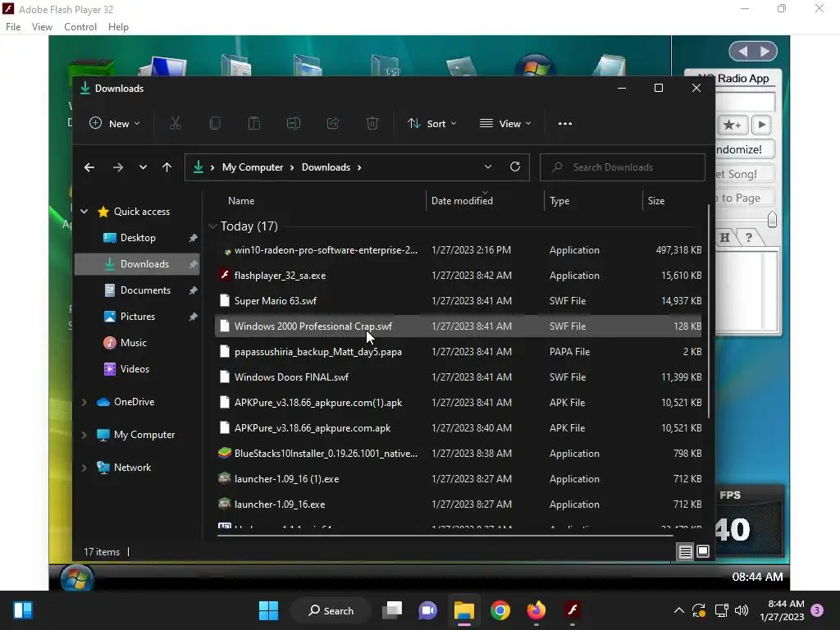Refresh the Downloads folder view
840x630 pixels.
(515, 167)
